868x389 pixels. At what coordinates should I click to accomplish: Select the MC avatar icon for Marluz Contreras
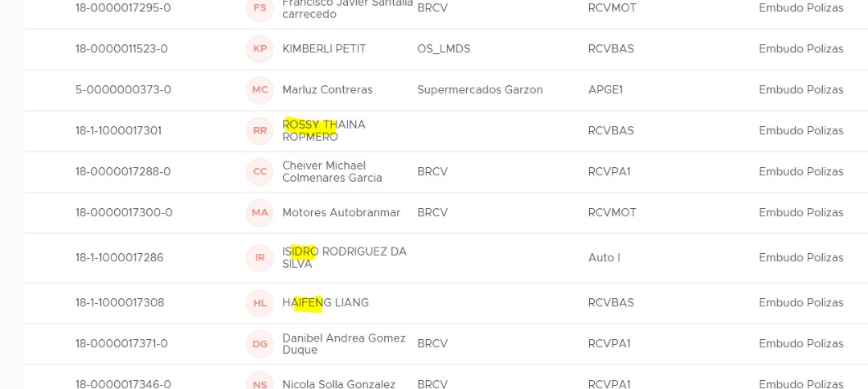coord(260,90)
